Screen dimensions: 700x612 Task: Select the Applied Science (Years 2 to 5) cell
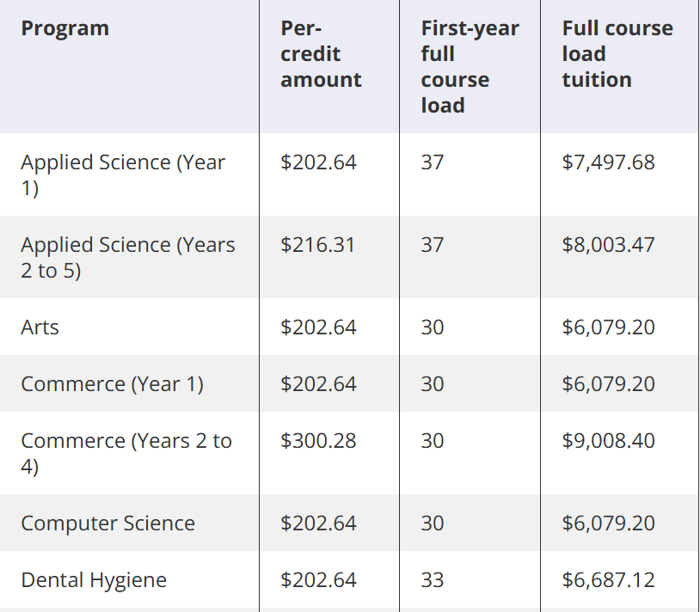[127, 257]
